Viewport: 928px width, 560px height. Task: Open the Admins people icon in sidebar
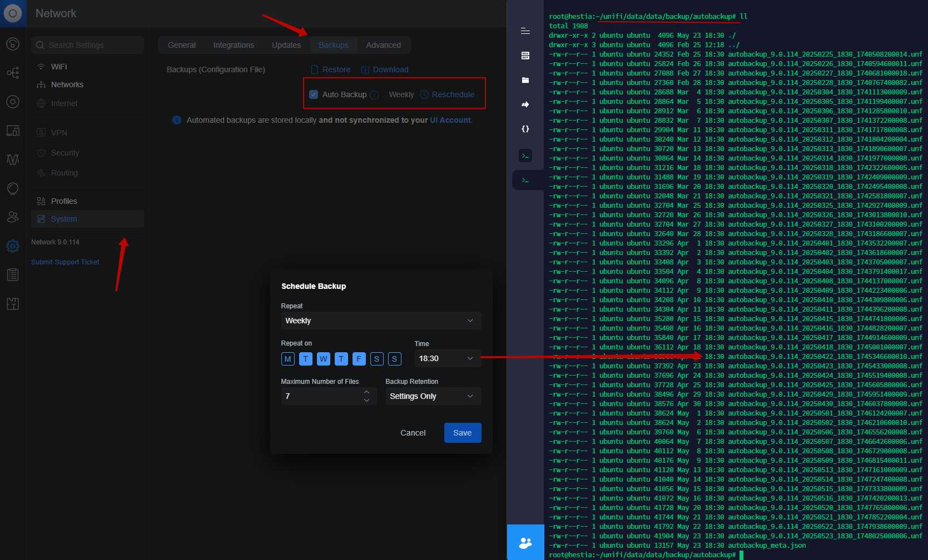pos(13,217)
